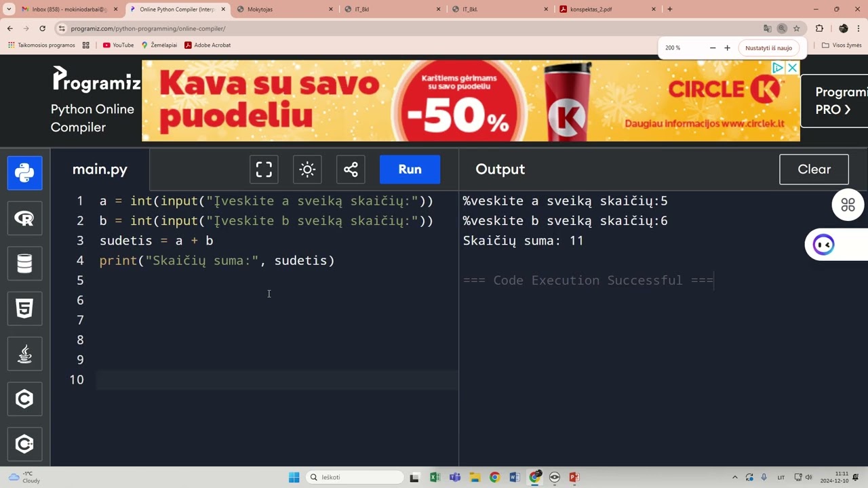Image resolution: width=868 pixels, height=488 pixels.
Task: Open a new browser tab
Action: tap(670, 9)
